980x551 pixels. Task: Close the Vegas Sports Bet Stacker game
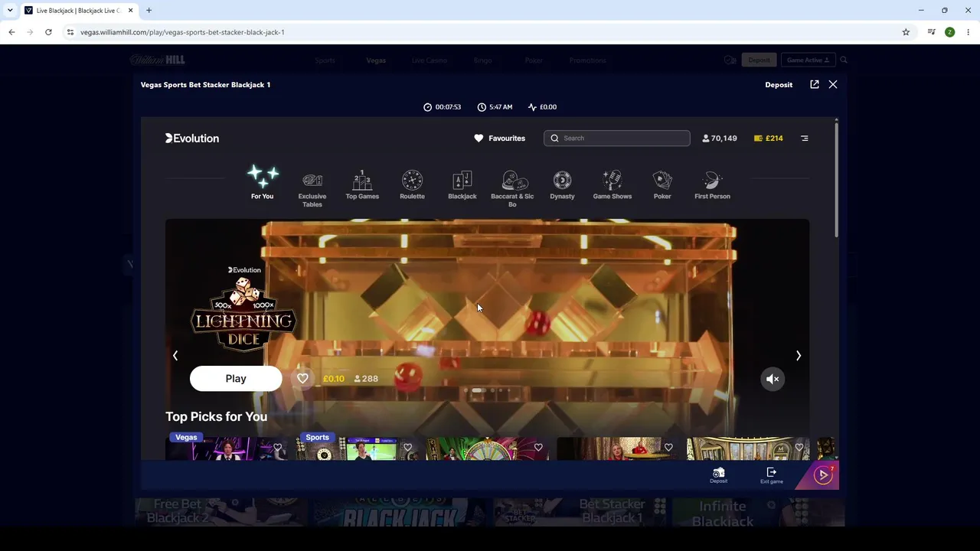[x=833, y=84]
